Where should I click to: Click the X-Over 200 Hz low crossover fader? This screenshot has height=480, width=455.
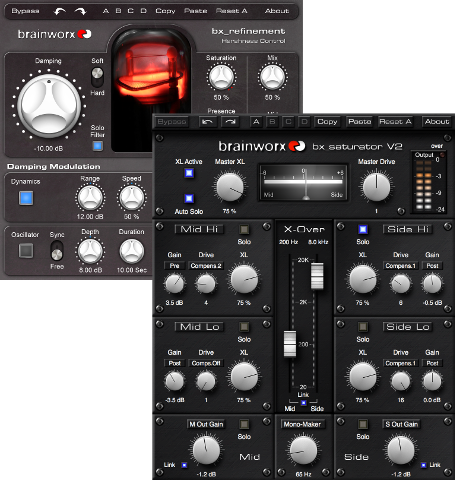pos(290,344)
